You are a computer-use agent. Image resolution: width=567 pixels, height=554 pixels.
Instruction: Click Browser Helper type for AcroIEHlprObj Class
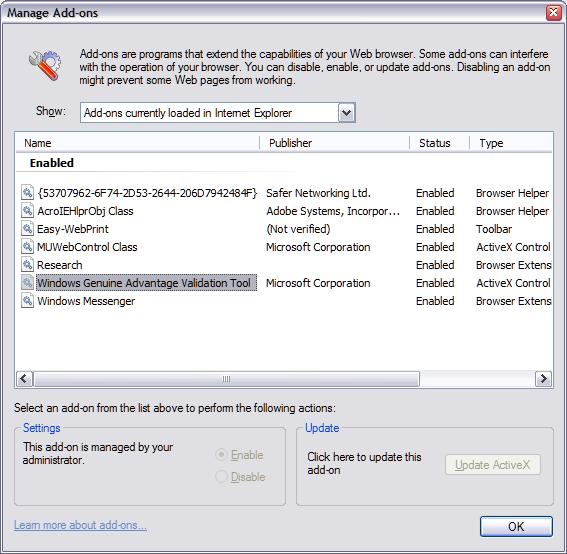tap(512, 211)
